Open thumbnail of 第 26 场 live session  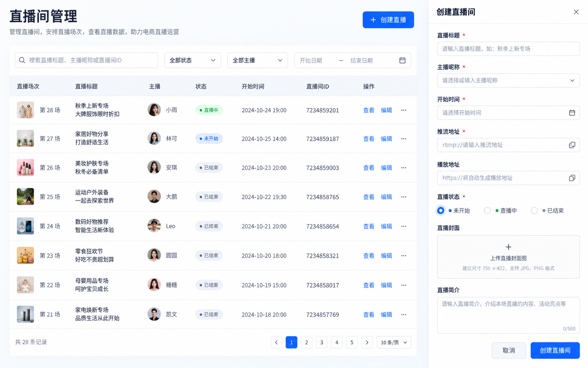click(25, 167)
